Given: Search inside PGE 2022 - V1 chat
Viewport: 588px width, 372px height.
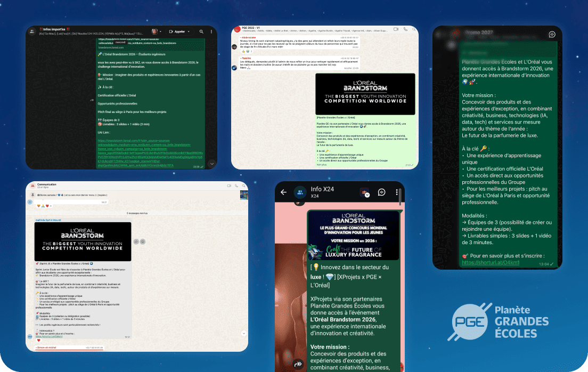Looking at the screenshot, I should [x=414, y=29].
